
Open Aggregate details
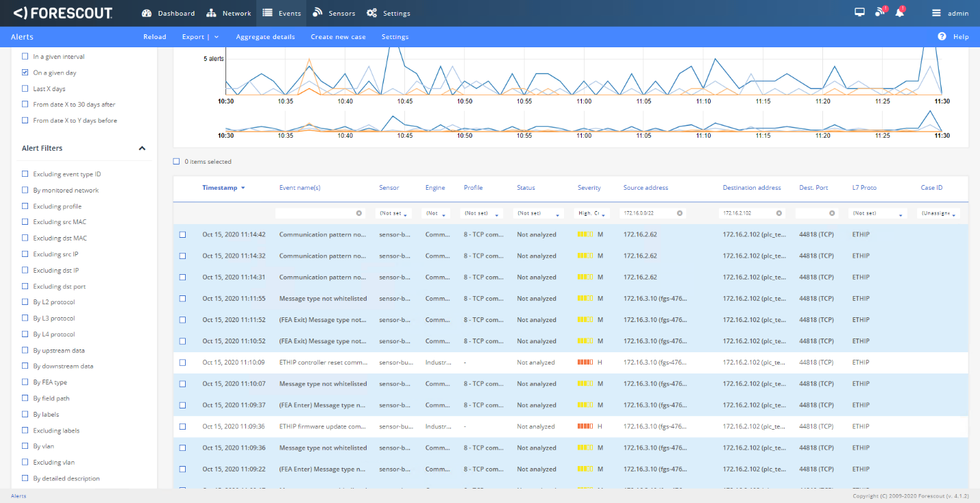265,37
